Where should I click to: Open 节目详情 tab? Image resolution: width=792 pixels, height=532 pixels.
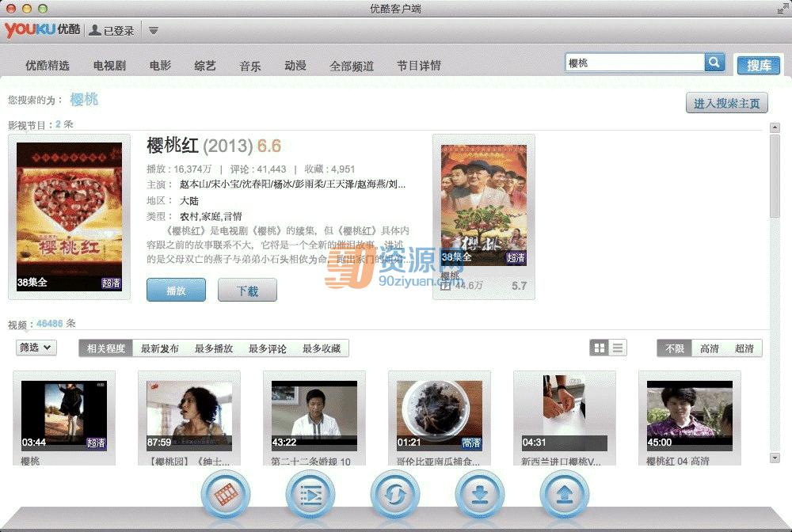pos(419,66)
